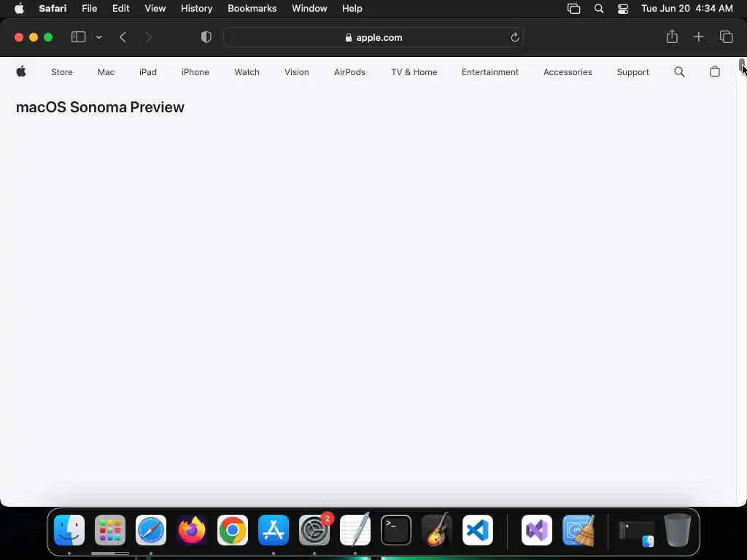Open the Edit menu
747x560 pixels.
click(x=120, y=9)
